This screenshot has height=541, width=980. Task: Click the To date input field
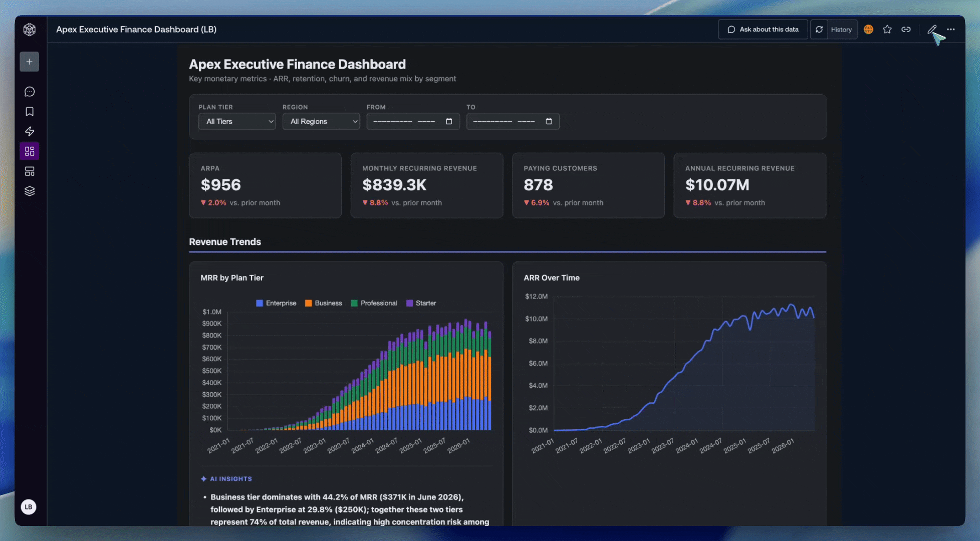tap(513, 121)
